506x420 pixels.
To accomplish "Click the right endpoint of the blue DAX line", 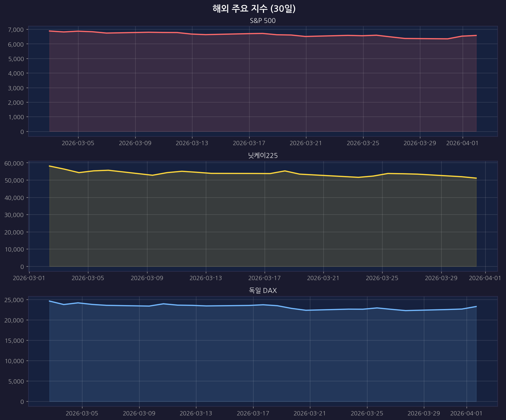I will 476,306.
